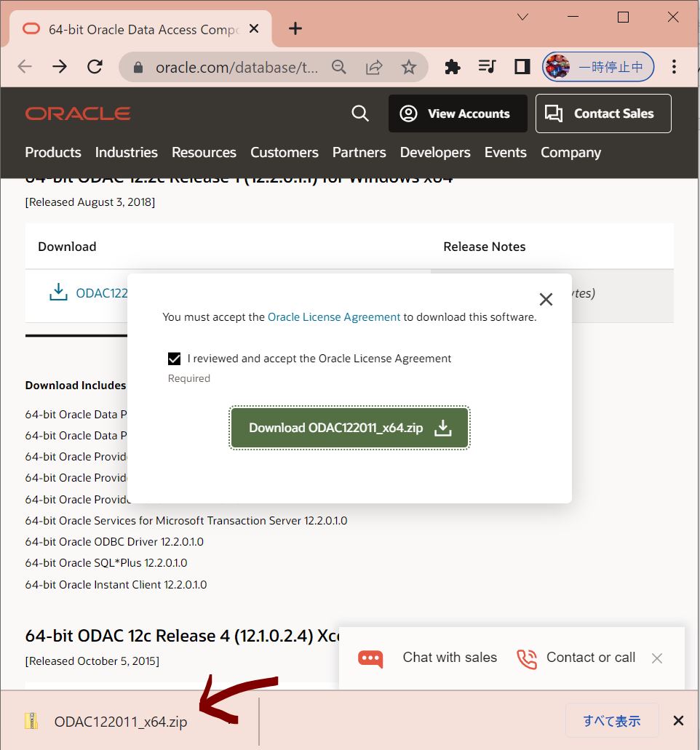
Task: Expand the tab search chevron in title bar
Action: click(522, 17)
